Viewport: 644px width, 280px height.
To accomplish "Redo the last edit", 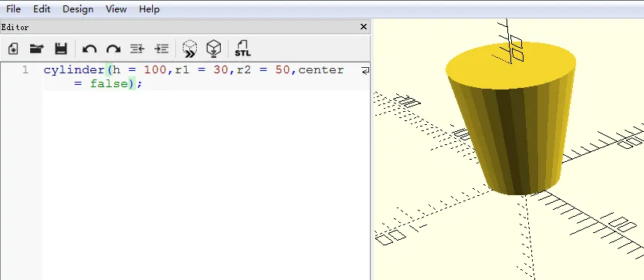I will coord(114,49).
